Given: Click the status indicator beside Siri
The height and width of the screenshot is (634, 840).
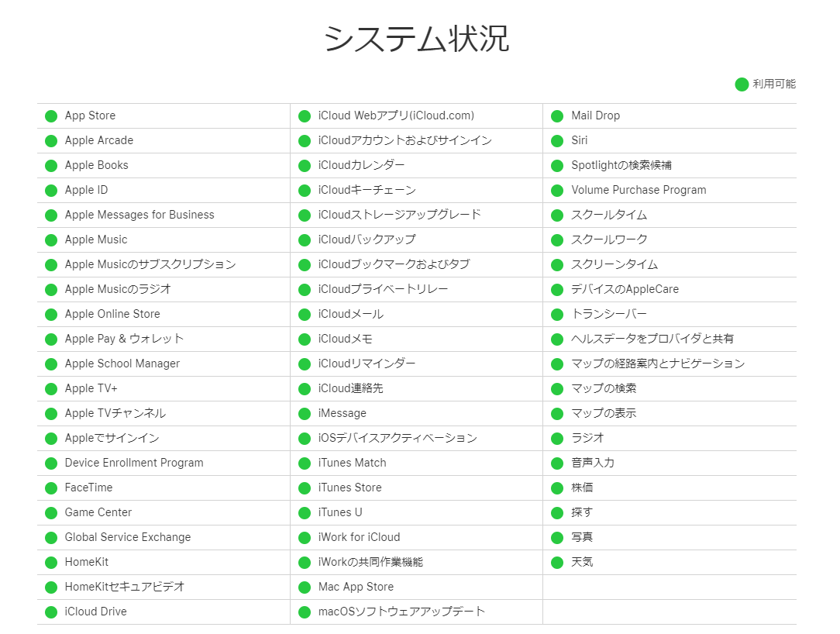Looking at the screenshot, I should (x=557, y=141).
